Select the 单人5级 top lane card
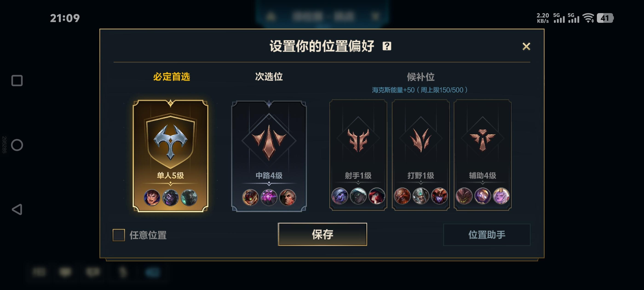Image resolution: width=644 pixels, height=290 pixels. pyautogui.click(x=170, y=156)
